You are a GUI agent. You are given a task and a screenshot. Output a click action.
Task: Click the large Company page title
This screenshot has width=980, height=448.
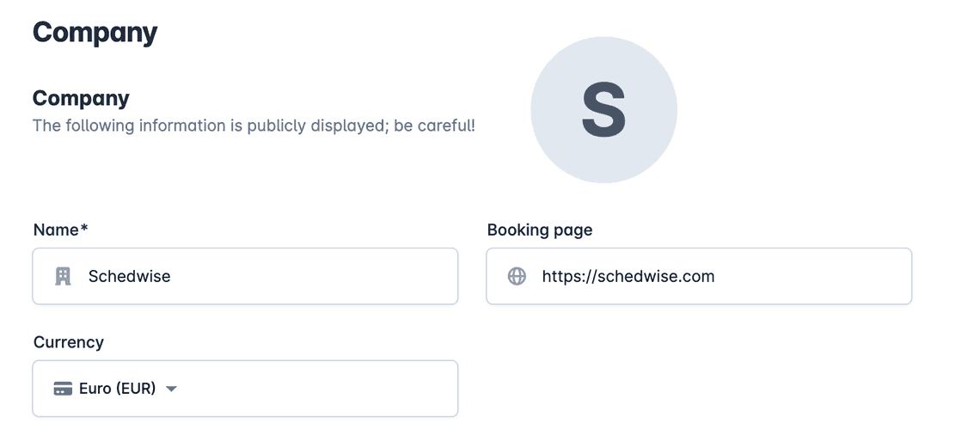tap(95, 32)
